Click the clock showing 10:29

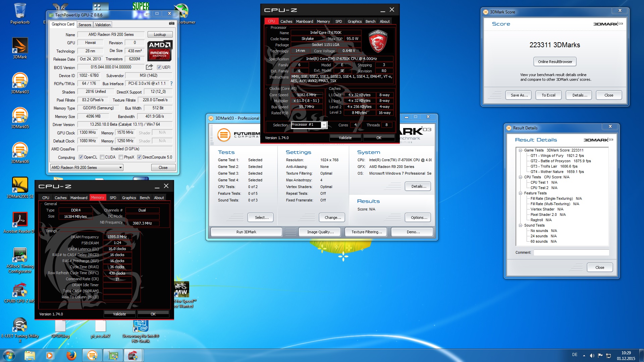626,353
